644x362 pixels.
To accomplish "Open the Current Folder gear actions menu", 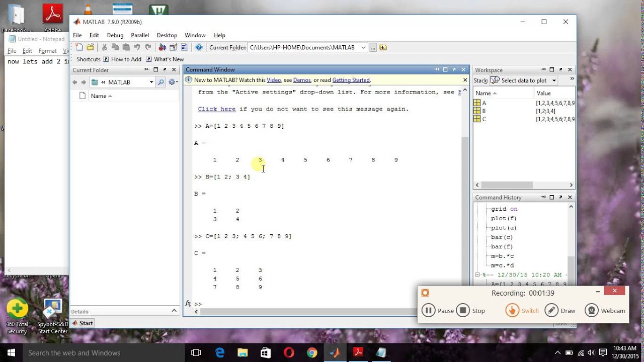I will point(173,82).
